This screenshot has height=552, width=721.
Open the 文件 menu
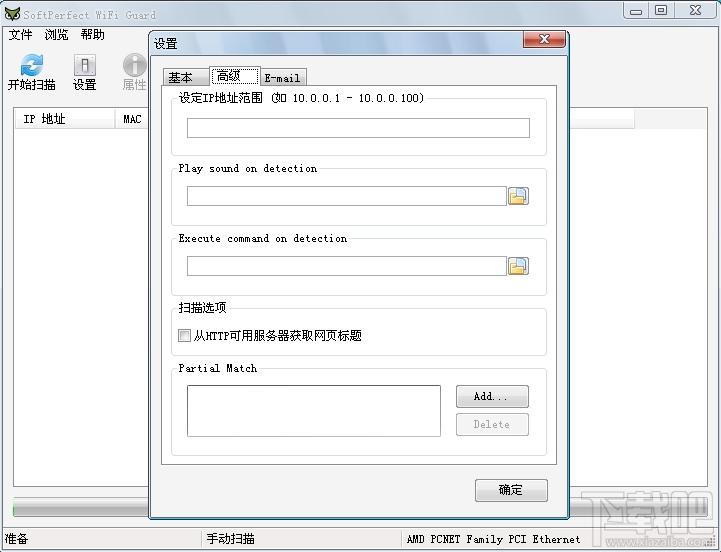[x=20, y=34]
